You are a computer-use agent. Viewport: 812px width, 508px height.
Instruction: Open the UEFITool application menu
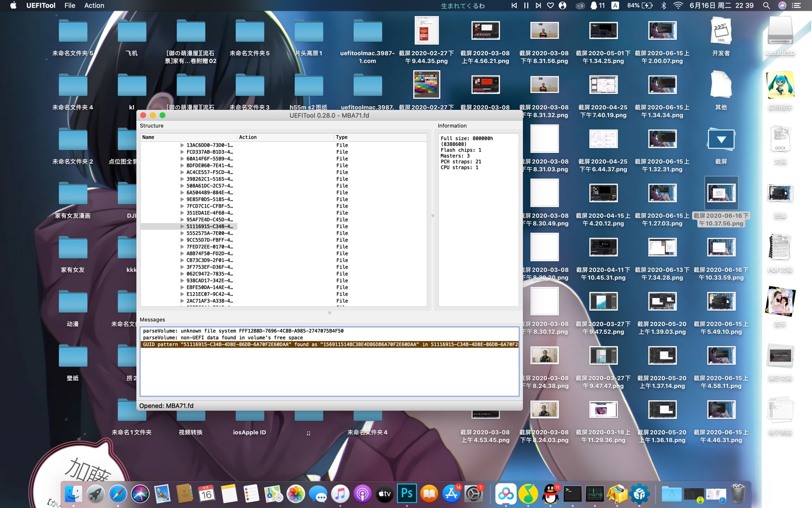41,5
